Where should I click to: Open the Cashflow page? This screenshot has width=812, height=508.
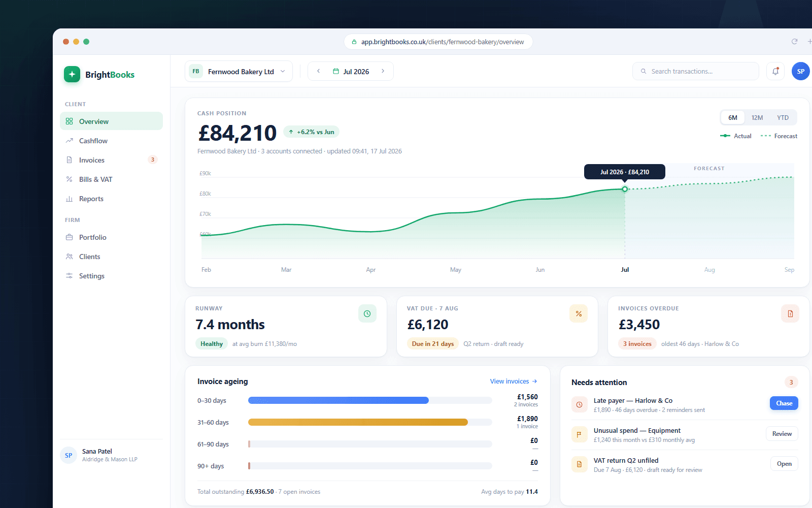tap(111, 141)
